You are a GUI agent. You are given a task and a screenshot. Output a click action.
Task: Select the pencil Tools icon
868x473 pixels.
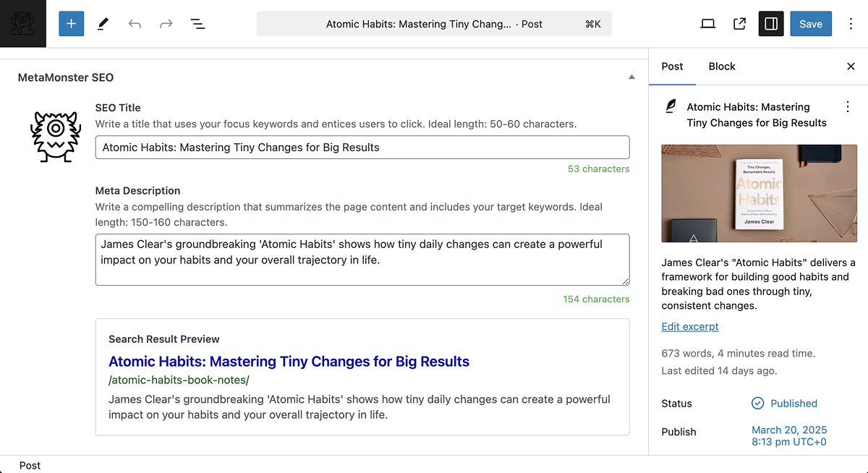click(103, 24)
